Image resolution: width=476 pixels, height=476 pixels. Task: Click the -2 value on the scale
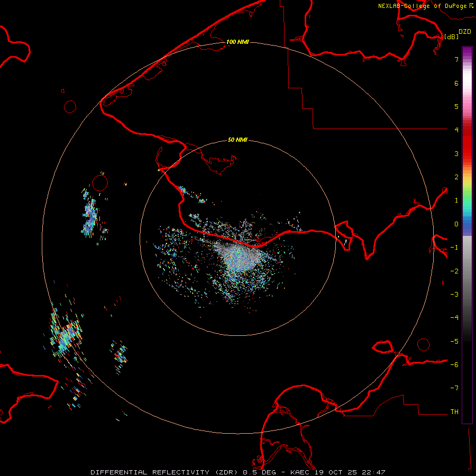[454, 271]
